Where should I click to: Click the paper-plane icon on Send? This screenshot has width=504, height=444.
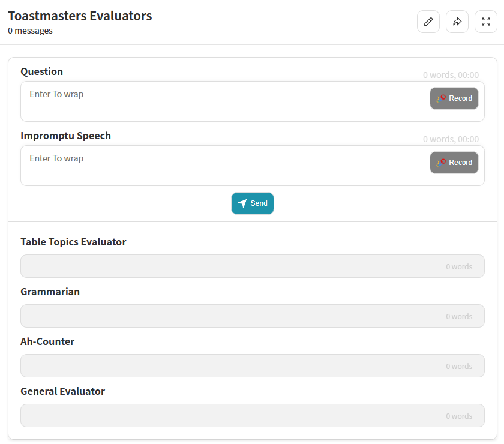(x=242, y=203)
